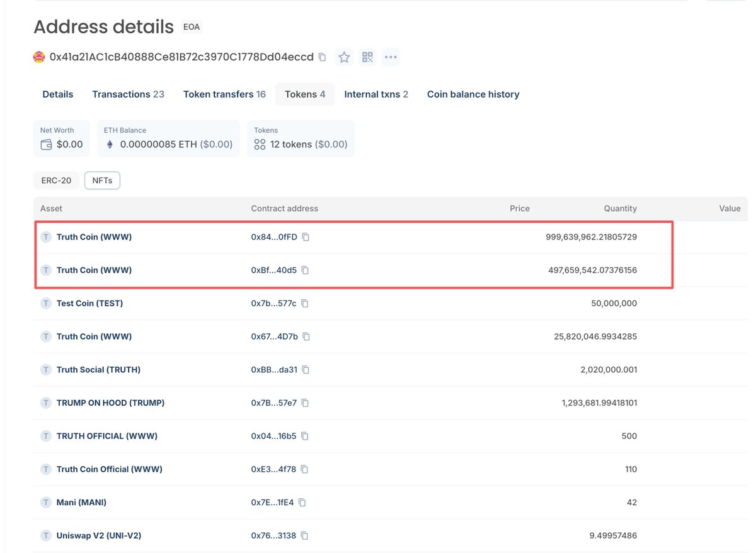Viewport: 756px width, 553px height.
Task: Click the Asset column header
Action: [x=51, y=208]
